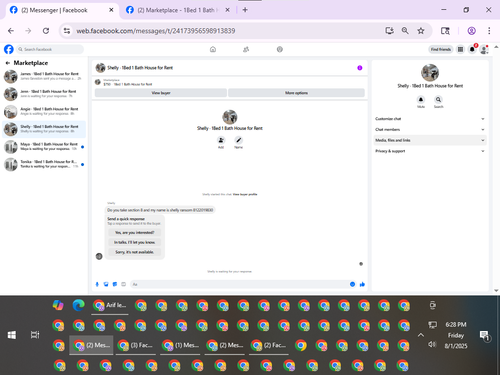The width and height of the screenshot is (500, 375).
Task: Switch to the Messenger | Facebook tab
Action: 62,10
